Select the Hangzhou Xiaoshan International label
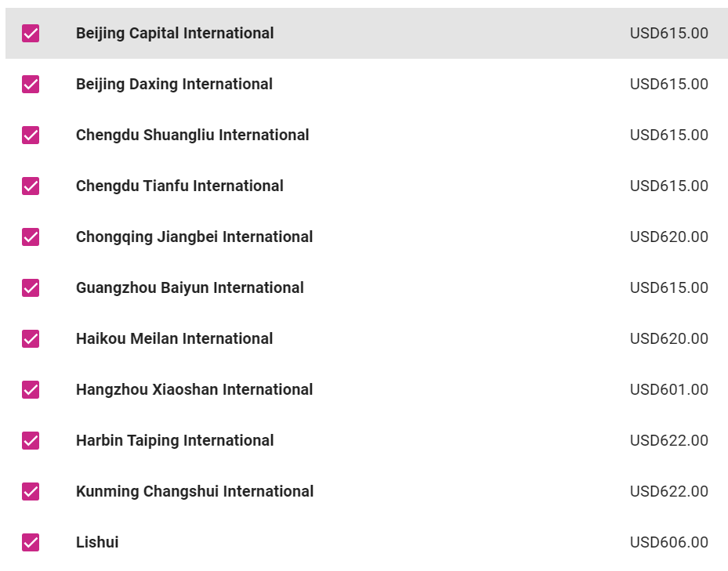728x571 pixels. point(194,389)
